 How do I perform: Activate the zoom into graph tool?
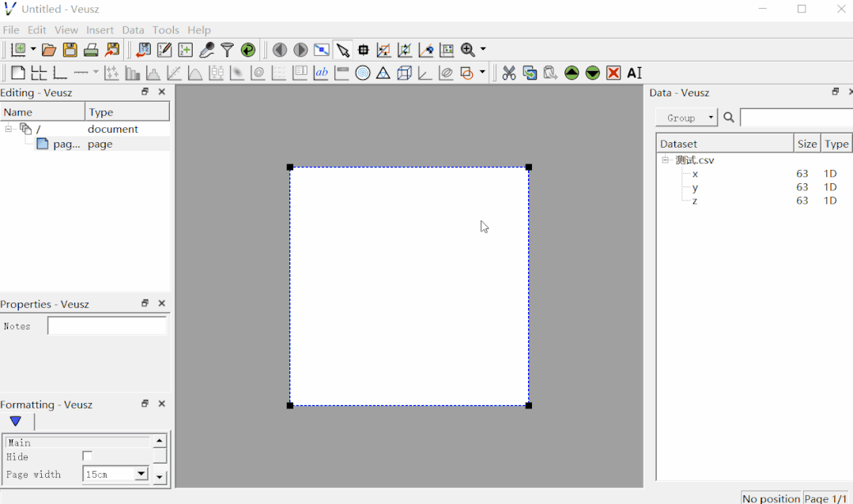pos(383,49)
